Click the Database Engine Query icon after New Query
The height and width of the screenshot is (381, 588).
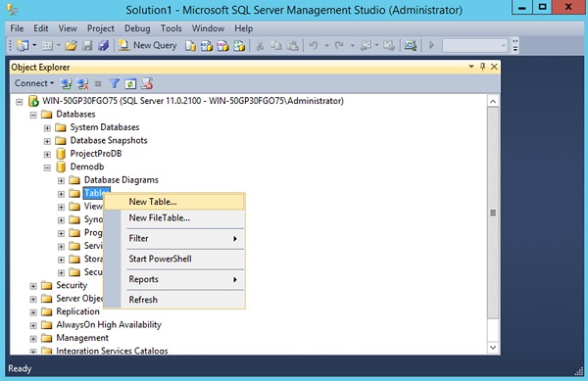point(190,46)
